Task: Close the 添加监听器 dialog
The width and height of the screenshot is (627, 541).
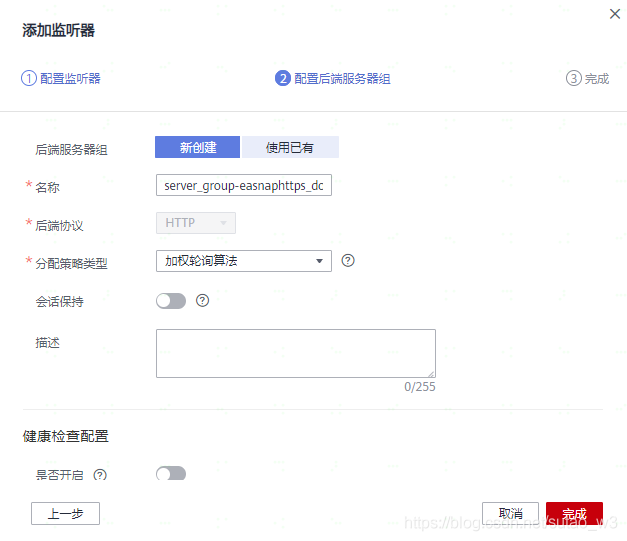Action: (x=615, y=14)
